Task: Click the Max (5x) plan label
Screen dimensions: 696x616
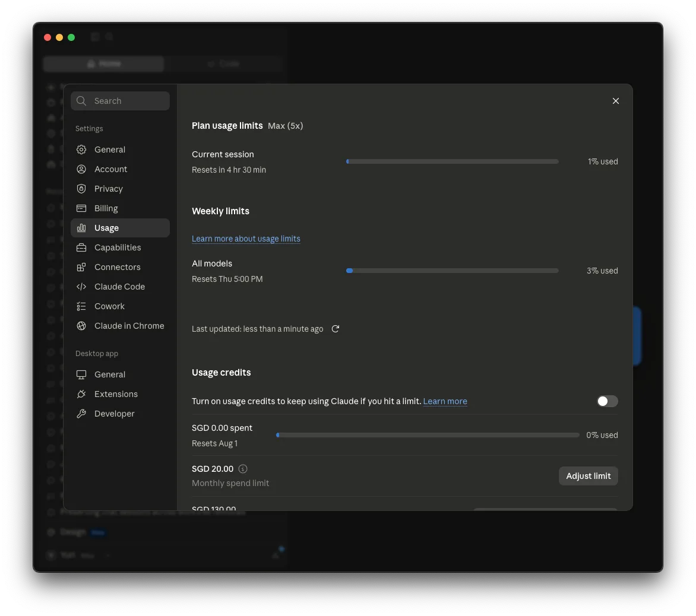Action: [286, 126]
